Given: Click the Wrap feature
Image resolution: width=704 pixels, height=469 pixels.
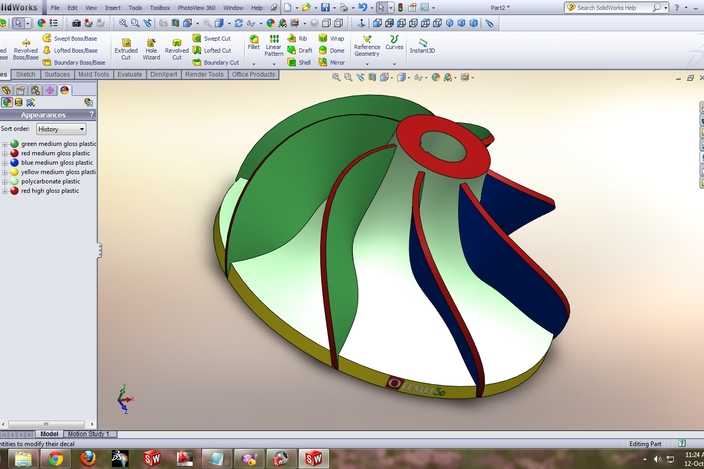Looking at the screenshot, I should pos(331,39).
